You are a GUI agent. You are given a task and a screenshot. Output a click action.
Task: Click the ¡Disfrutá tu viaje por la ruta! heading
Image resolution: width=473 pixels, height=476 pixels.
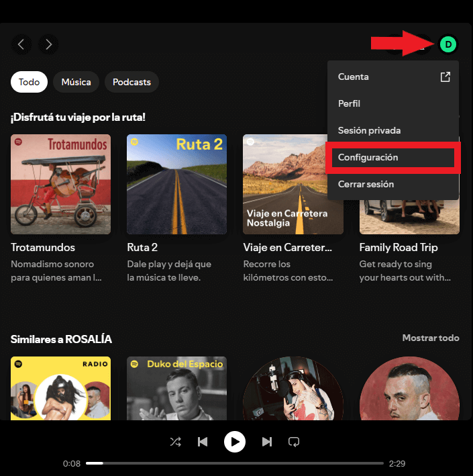[78, 117]
